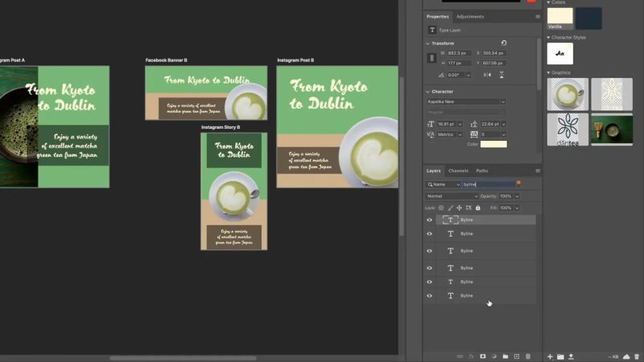Screen dimensions: 644x362
Task: Select the dark navy library color swatch
Action: [x=588, y=18]
